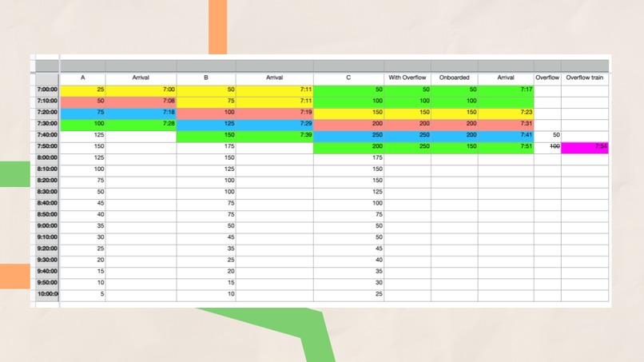The image size is (644, 362).
Task: Click the Arrival header after Onboarded
Action: pyautogui.click(x=506, y=78)
